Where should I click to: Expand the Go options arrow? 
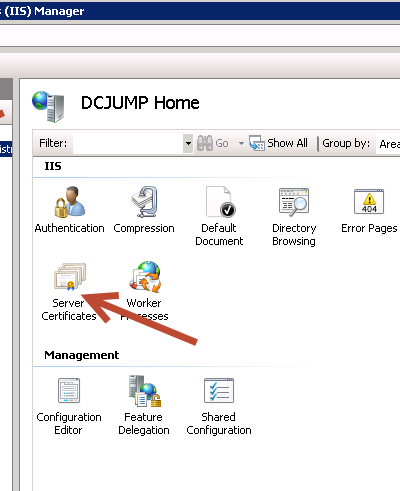(x=241, y=144)
